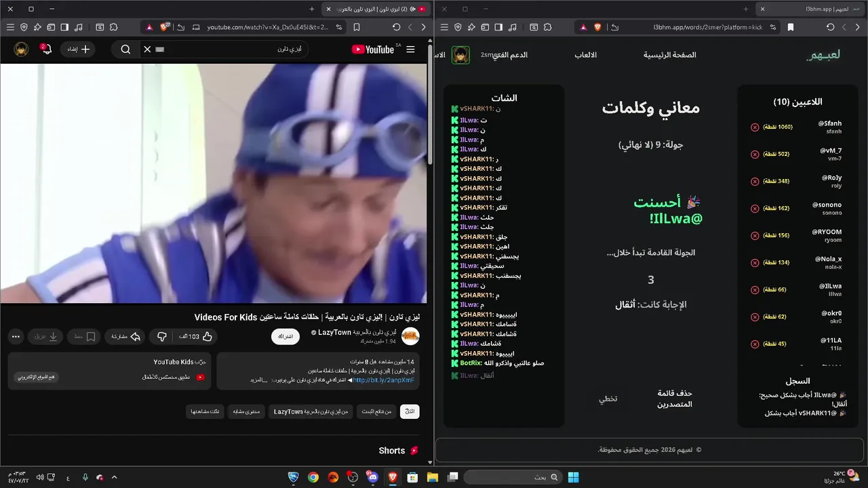Viewport: 868px width, 488px height.
Task: Remove player @Nola_x from list
Action: [755, 262]
